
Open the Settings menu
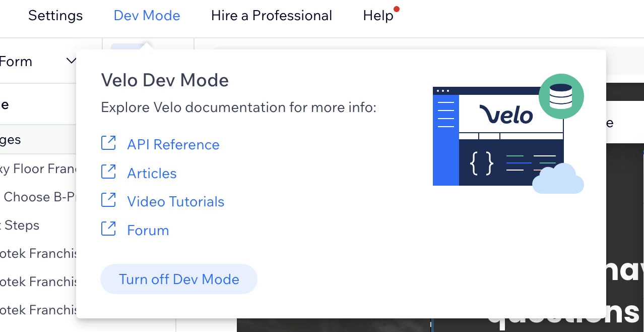[x=55, y=16]
